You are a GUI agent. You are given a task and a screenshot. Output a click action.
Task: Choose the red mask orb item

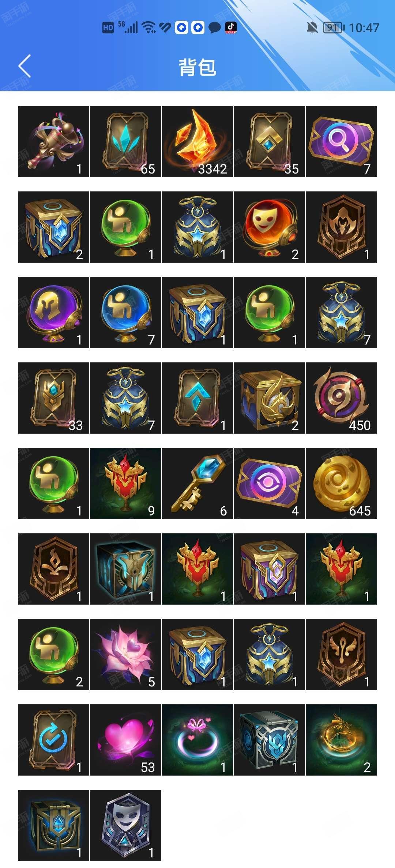point(269,227)
